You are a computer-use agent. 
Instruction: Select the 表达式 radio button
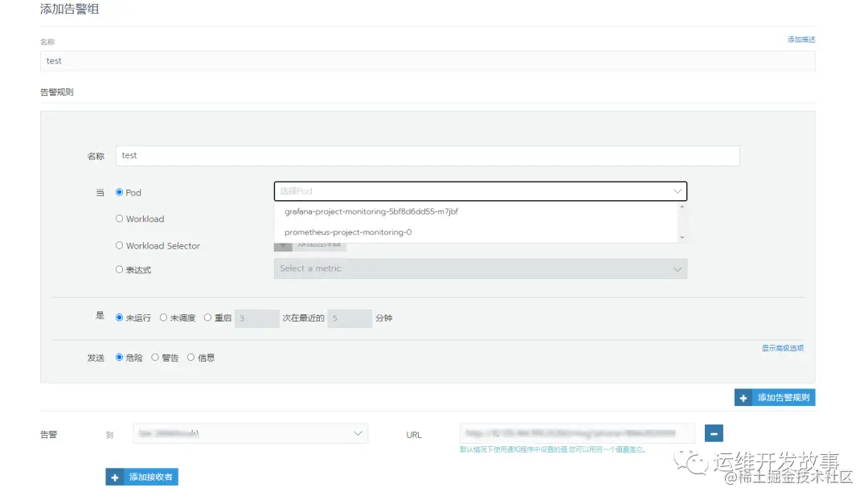coord(119,269)
